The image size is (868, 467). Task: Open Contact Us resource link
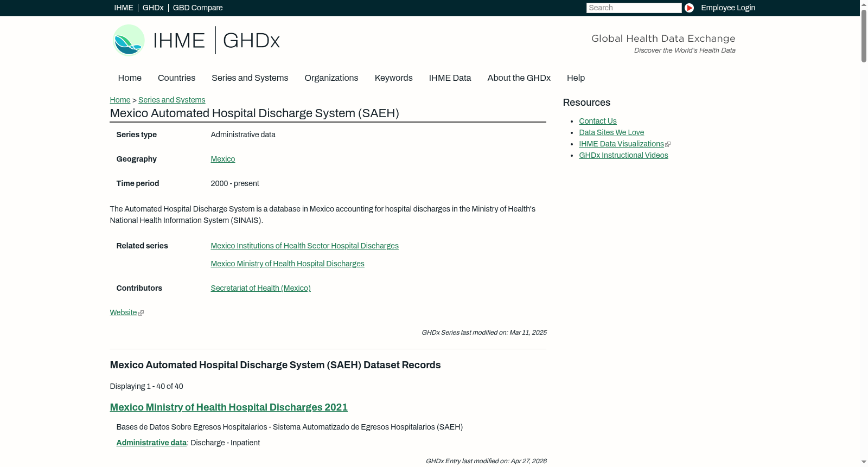pos(598,121)
